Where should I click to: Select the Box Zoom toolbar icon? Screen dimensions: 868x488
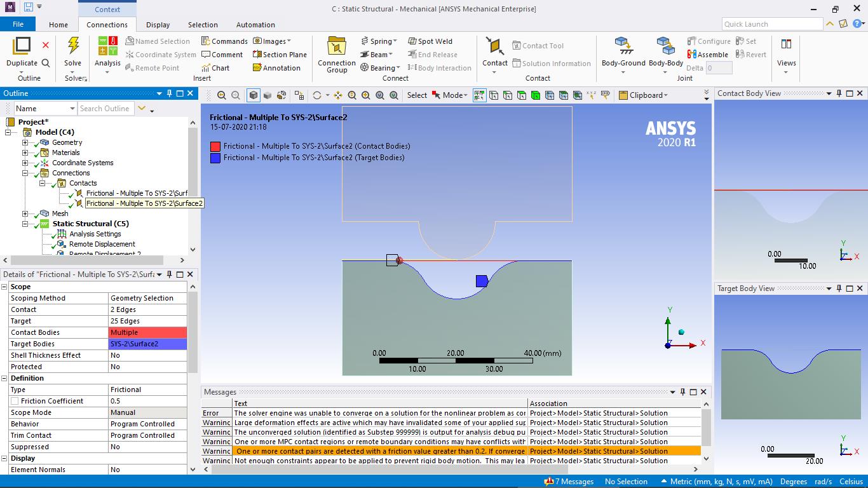click(x=366, y=95)
